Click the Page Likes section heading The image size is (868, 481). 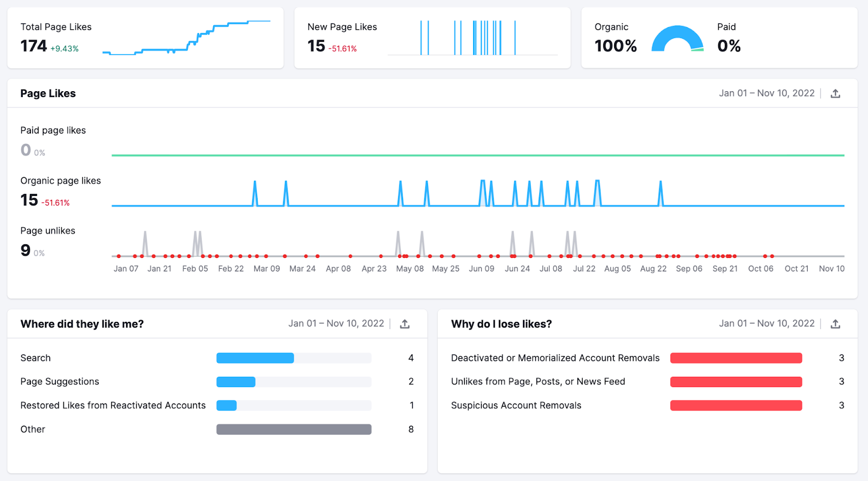click(48, 93)
